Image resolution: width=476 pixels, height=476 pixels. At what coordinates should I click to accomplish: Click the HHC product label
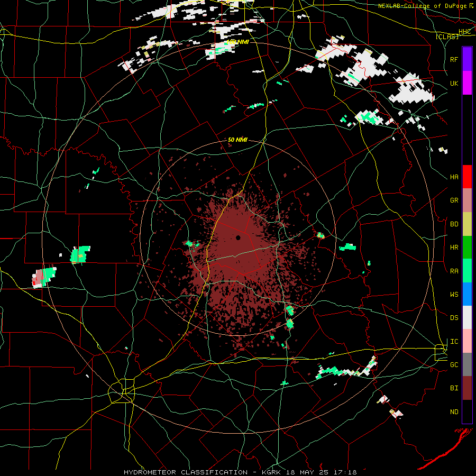click(464, 32)
